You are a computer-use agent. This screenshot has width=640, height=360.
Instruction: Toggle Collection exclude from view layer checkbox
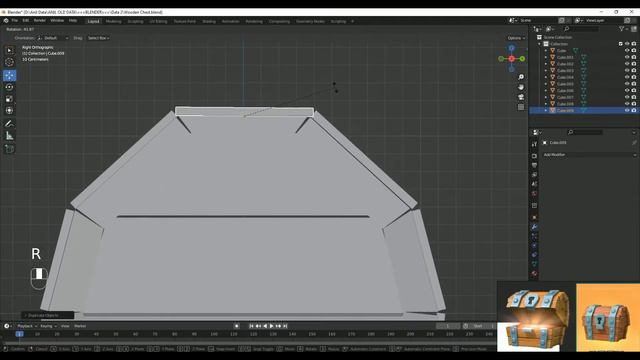pos(620,44)
